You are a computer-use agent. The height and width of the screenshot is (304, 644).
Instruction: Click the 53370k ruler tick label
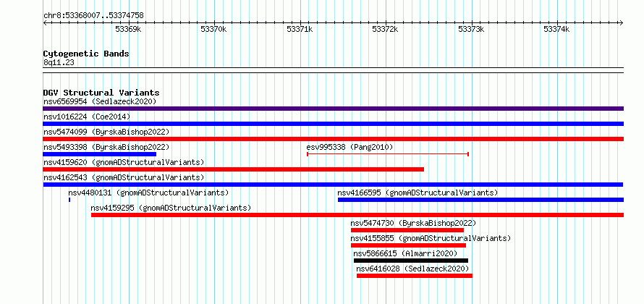213,29
